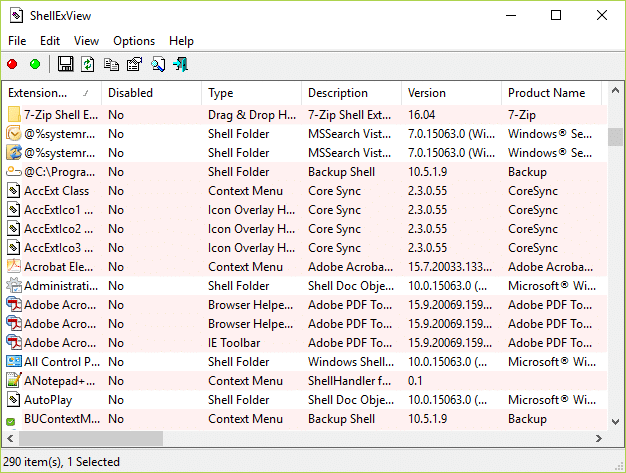Sort list by the Type column header

click(x=250, y=93)
